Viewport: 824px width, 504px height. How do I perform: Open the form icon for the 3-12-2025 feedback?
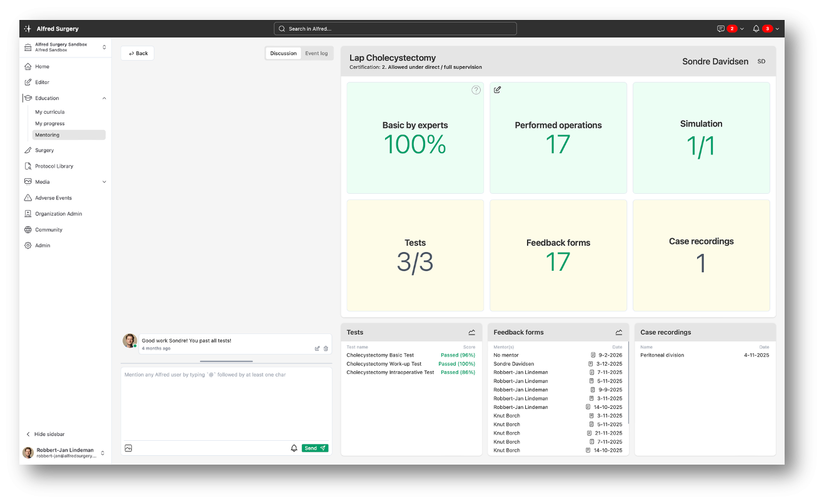point(591,364)
